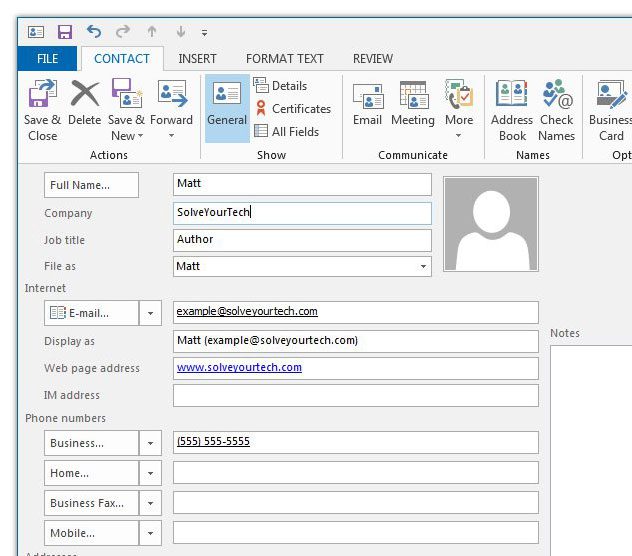Click the Save icon in quick access toolbar
632x556 pixels.
coord(65,32)
